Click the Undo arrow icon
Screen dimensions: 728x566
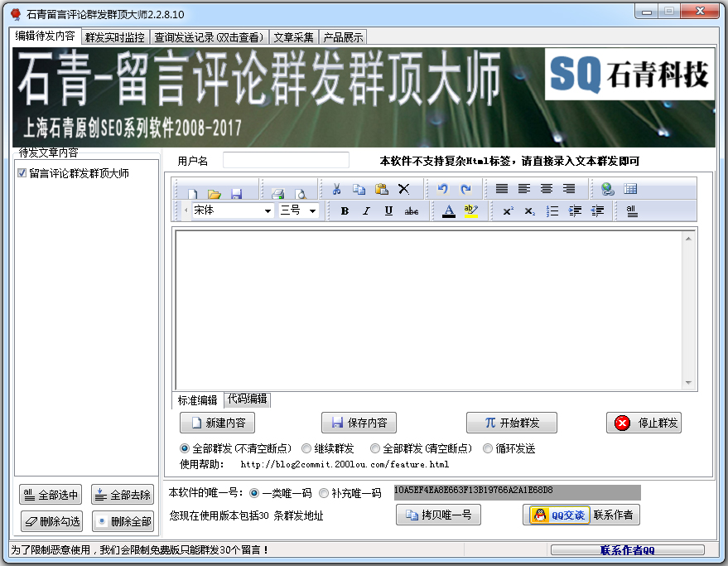pos(443,189)
